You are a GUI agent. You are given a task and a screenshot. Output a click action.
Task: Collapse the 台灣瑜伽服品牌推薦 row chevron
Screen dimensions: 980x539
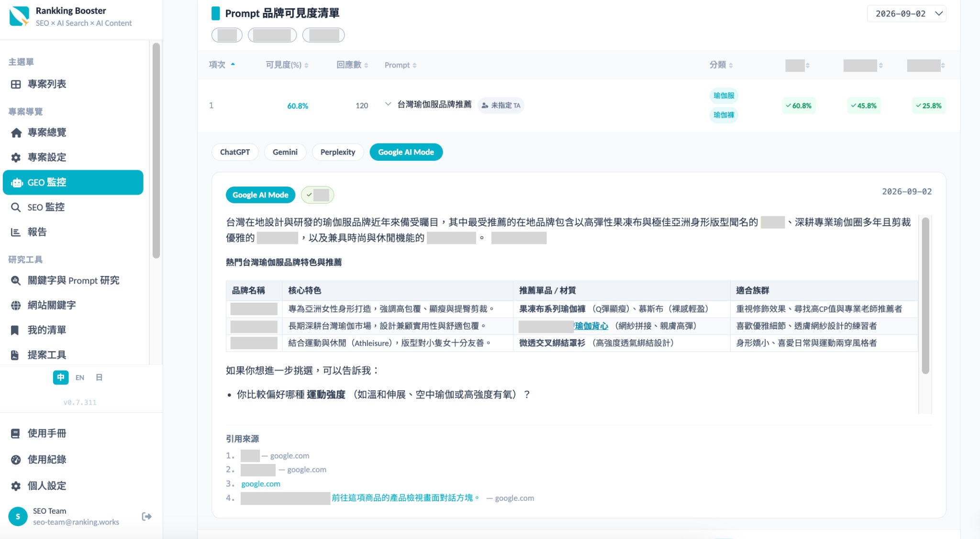pos(388,104)
